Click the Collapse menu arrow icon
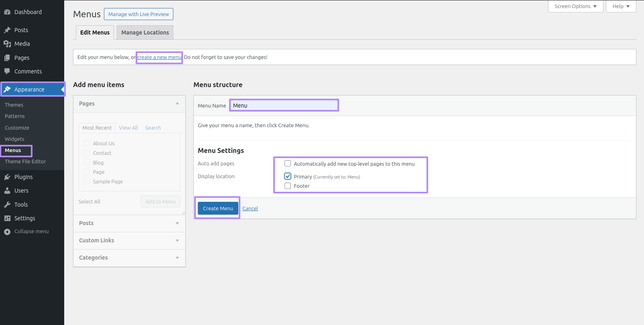The image size is (644, 325). click(x=7, y=232)
